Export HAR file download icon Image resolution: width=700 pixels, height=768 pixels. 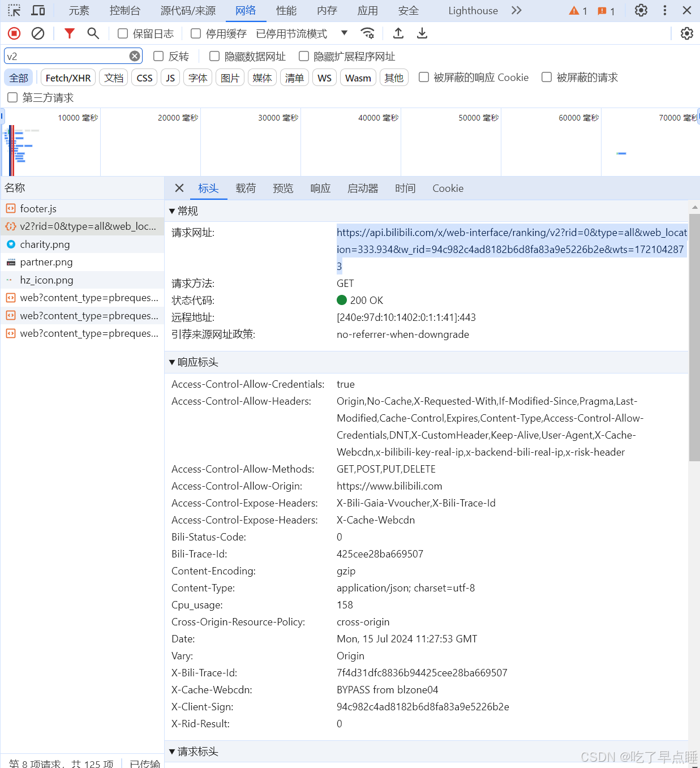click(x=422, y=33)
